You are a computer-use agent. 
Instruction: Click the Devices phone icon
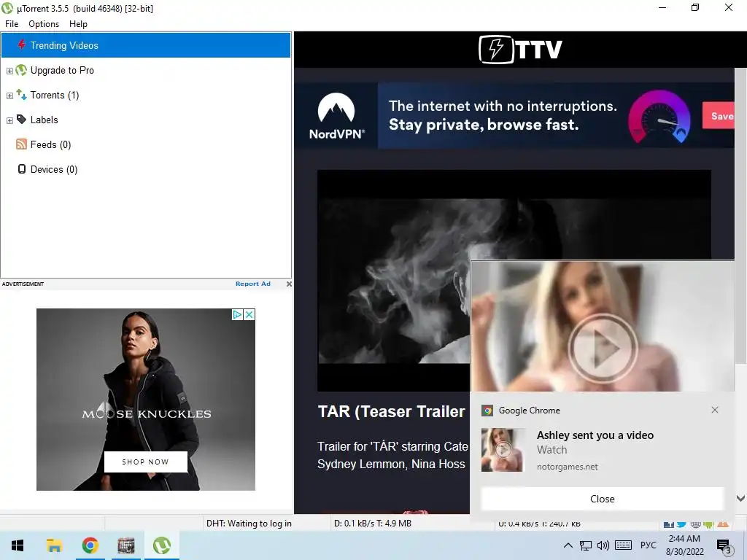click(21, 169)
